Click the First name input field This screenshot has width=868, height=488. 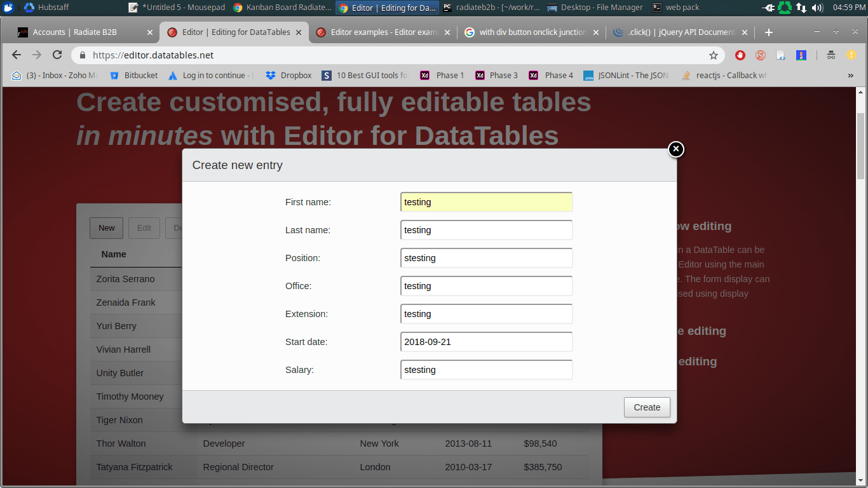485,201
